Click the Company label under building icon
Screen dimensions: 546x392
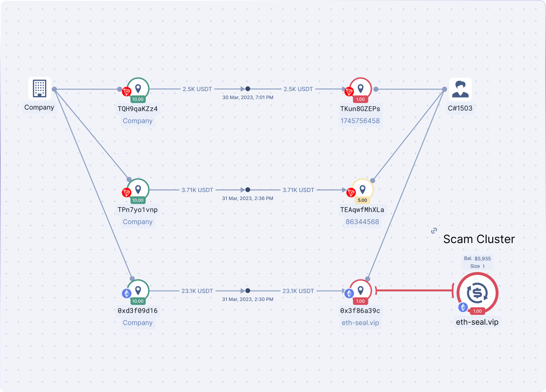39,107
